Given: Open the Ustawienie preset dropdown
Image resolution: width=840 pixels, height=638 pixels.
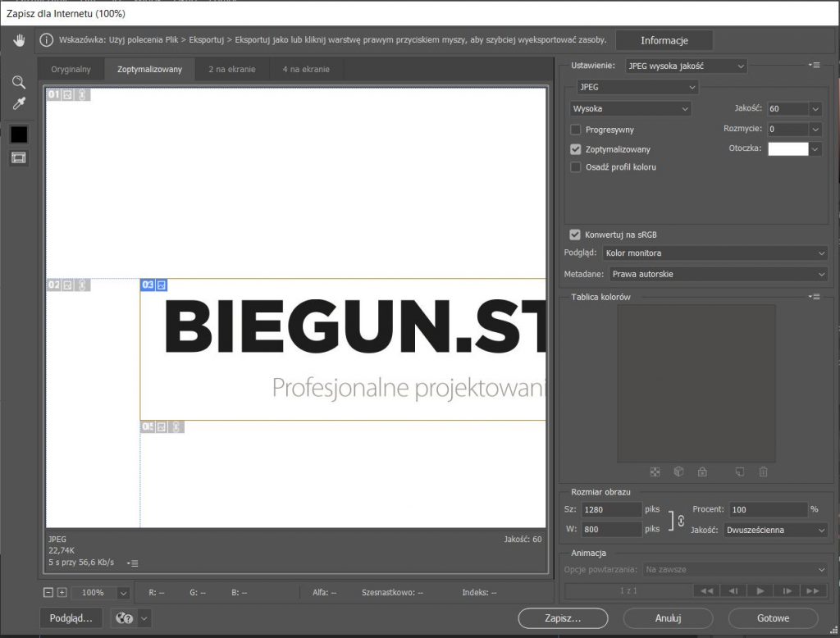Looking at the screenshot, I should [686, 66].
